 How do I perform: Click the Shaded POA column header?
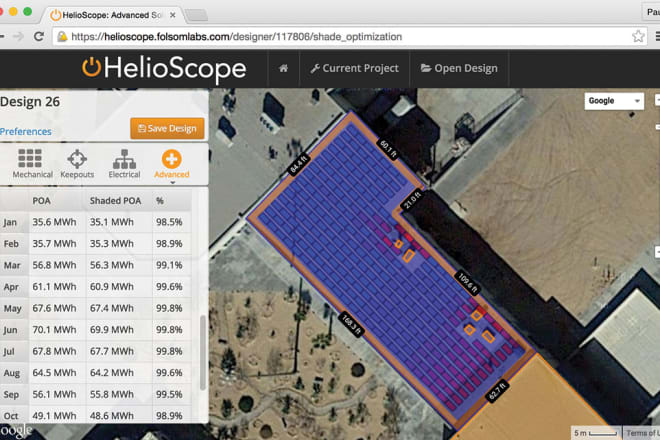click(x=115, y=201)
